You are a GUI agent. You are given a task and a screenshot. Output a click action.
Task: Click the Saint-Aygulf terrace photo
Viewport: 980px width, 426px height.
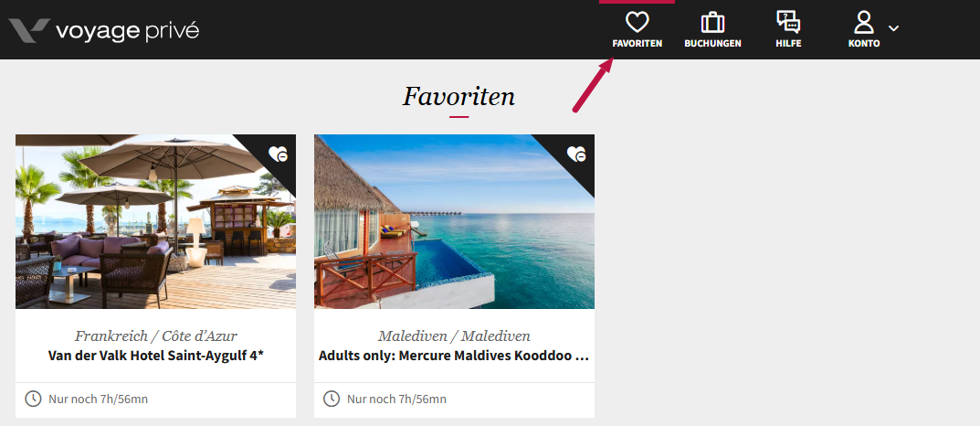pyautogui.click(x=155, y=221)
